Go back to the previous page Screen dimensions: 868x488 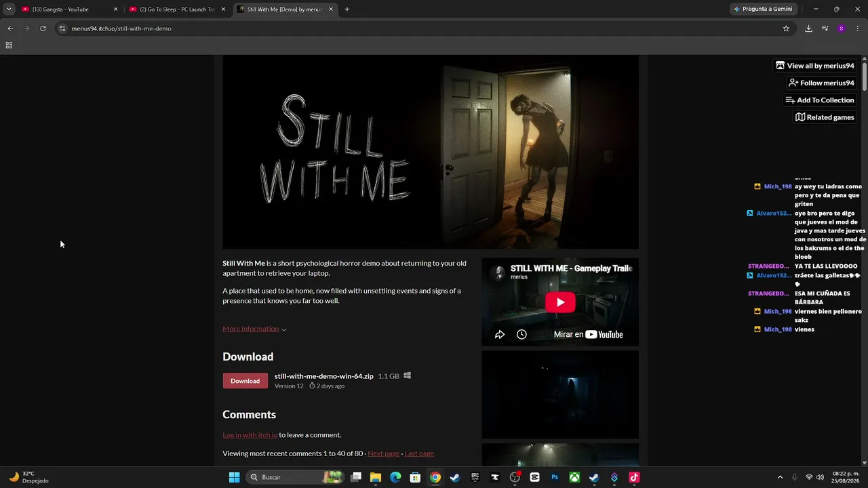point(10,28)
